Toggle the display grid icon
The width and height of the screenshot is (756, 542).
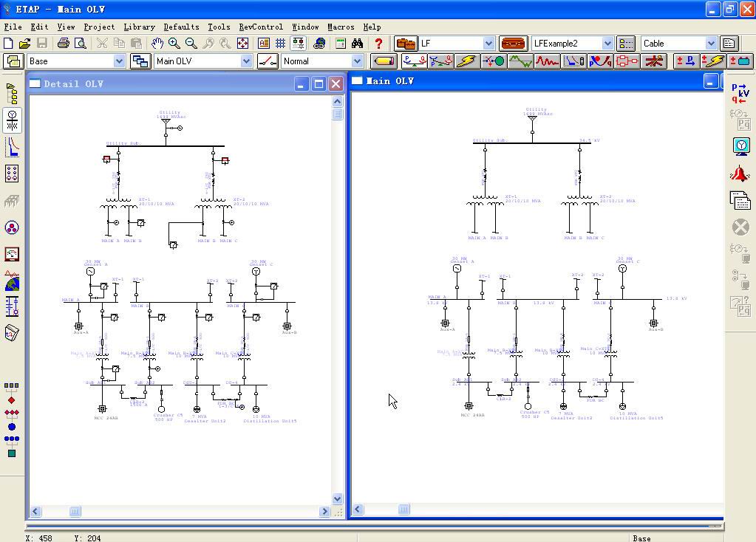click(280, 44)
